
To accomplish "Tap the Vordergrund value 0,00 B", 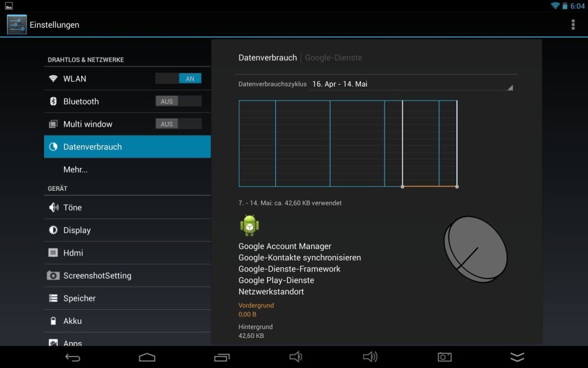I will pyautogui.click(x=248, y=314).
